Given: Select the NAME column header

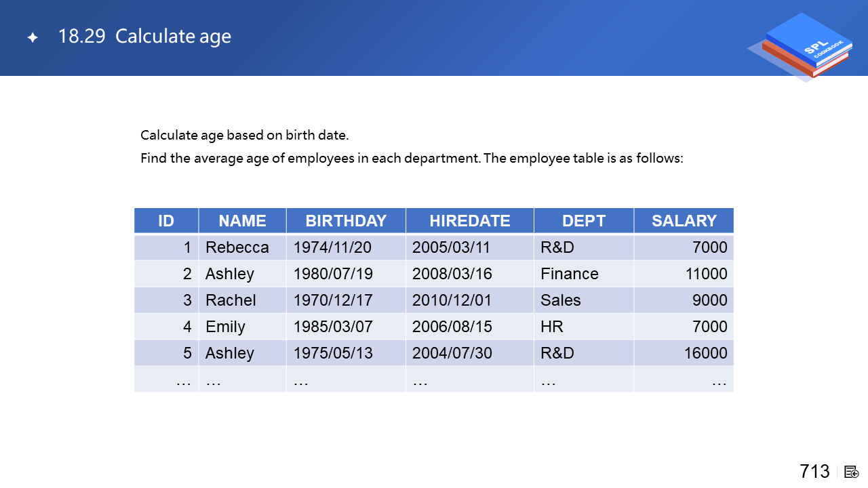Looking at the screenshot, I should pos(242,221).
